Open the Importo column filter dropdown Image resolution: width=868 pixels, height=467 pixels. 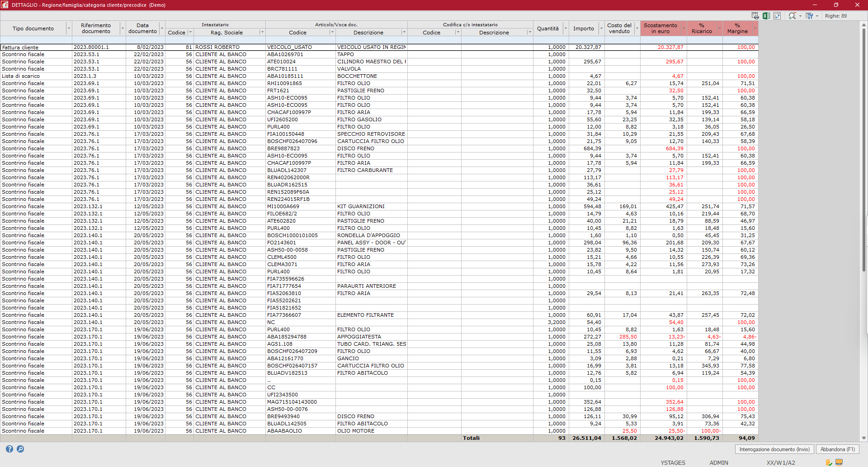tap(601, 29)
